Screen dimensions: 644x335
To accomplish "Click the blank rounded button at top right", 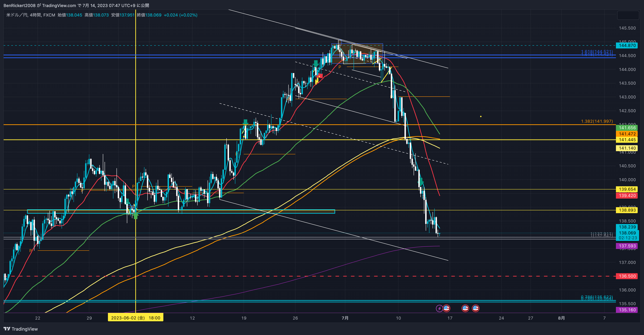I will tap(628, 15).
